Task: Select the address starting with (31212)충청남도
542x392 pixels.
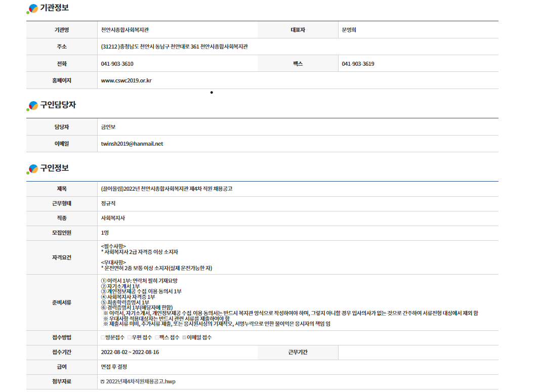Action: click(174, 47)
